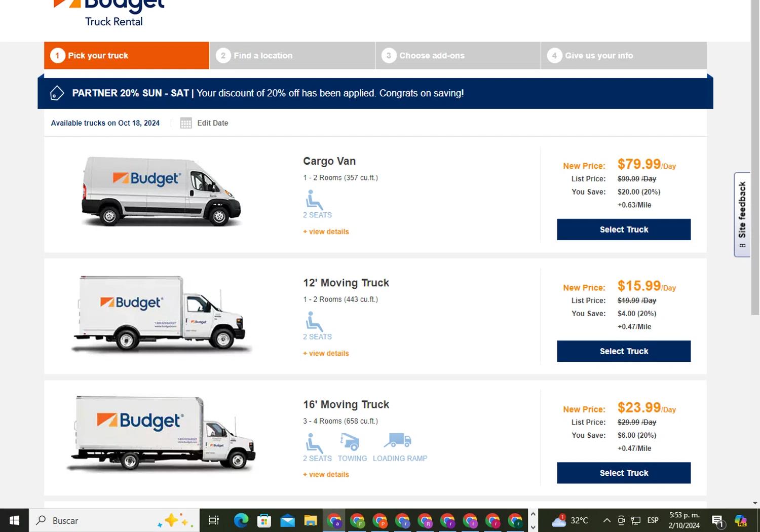Click the $79.99/Day new price
760x532 pixels.
(647, 164)
